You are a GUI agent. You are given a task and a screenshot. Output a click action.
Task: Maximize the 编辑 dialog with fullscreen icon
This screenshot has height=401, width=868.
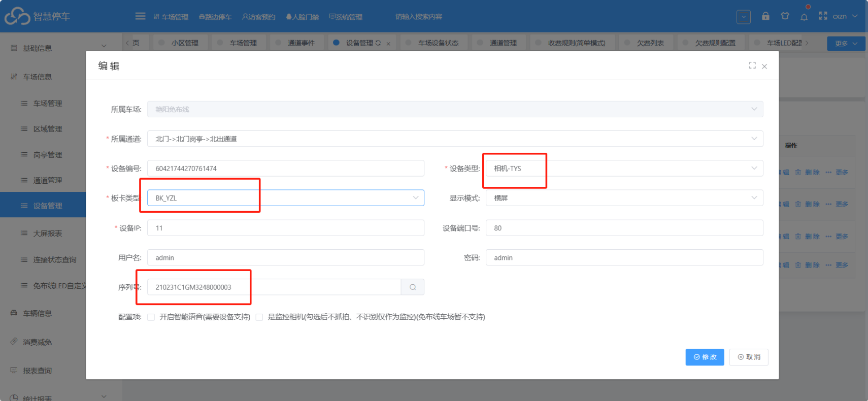coord(752,65)
